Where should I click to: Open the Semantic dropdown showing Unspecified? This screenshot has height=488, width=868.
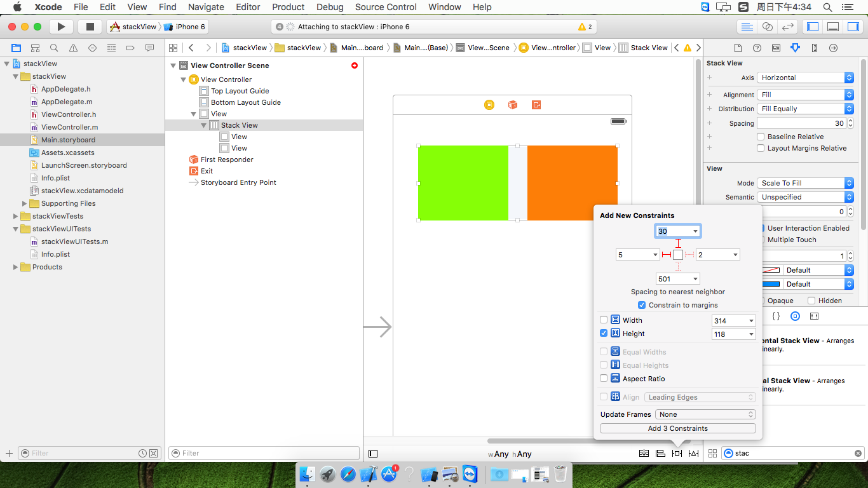coord(805,197)
